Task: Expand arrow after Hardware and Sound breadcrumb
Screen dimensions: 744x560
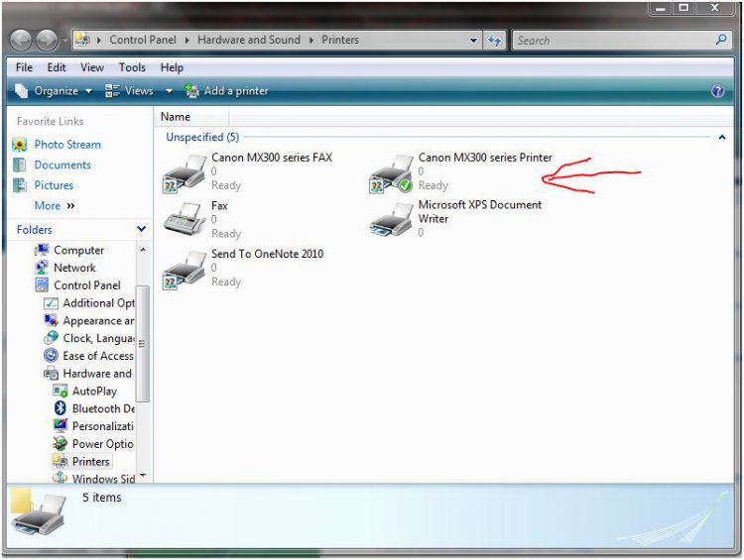Action: pos(311,41)
